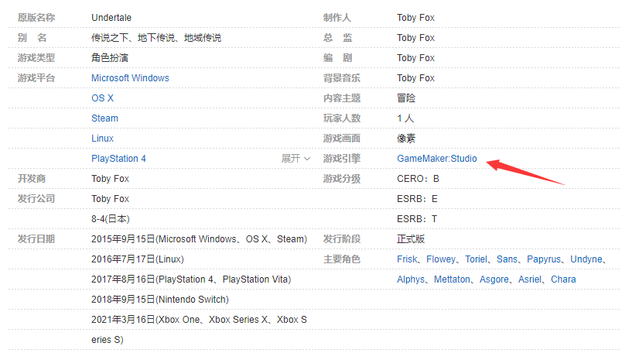
Task: Click the ESRB:T rating entry
Action: 417,219
